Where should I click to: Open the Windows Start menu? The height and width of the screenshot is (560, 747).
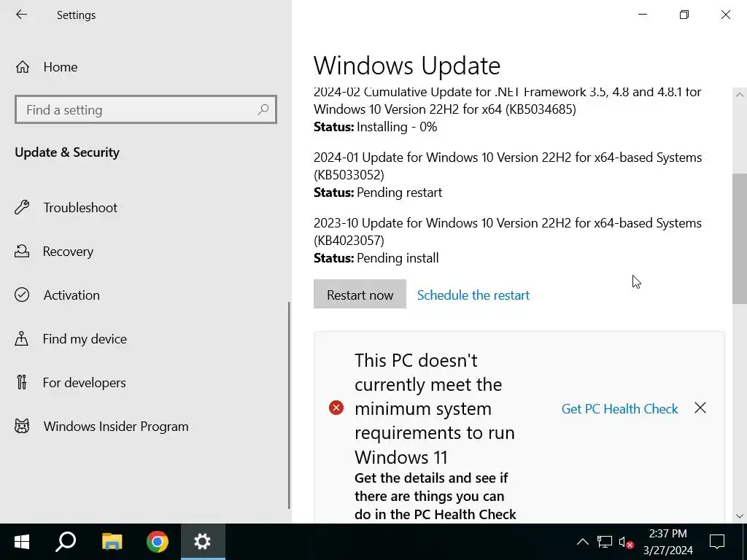click(x=22, y=542)
